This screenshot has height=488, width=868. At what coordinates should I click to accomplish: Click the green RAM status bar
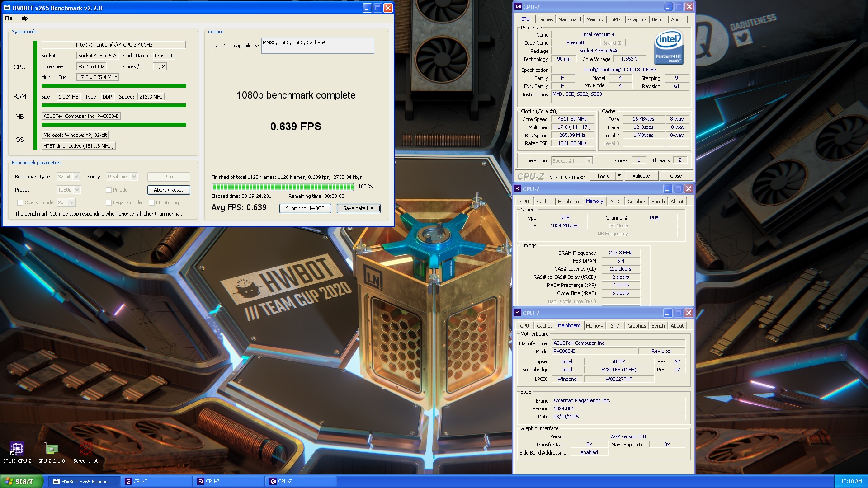click(114, 105)
